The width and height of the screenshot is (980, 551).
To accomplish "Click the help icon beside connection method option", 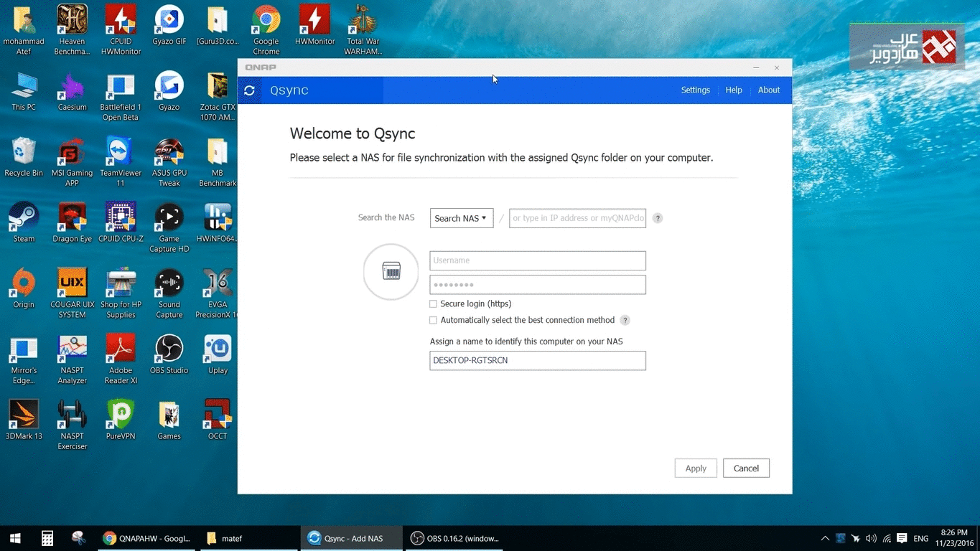I will pos(625,321).
